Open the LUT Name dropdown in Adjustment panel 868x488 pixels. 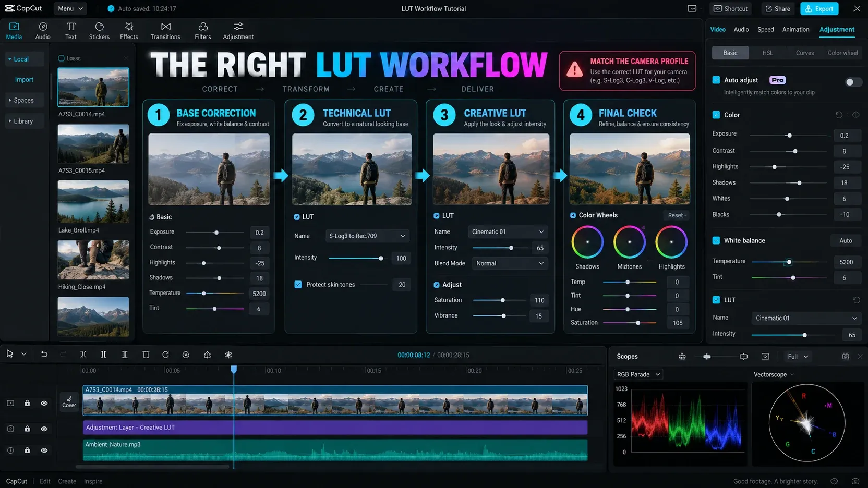(x=806, y=318)
